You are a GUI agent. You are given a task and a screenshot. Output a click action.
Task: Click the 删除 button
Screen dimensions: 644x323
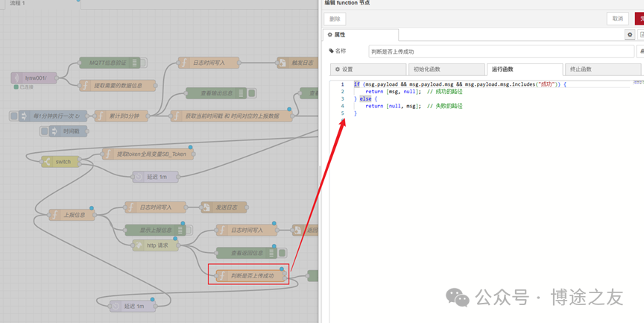coord(335,19)
